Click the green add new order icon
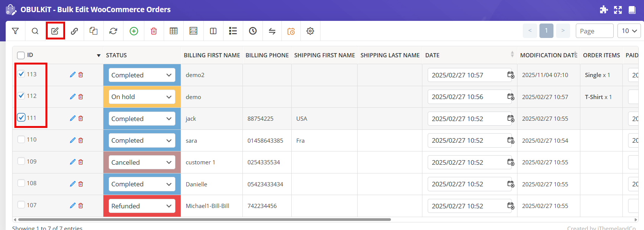Viewport: 644px width, 230px height. [134, 31]
